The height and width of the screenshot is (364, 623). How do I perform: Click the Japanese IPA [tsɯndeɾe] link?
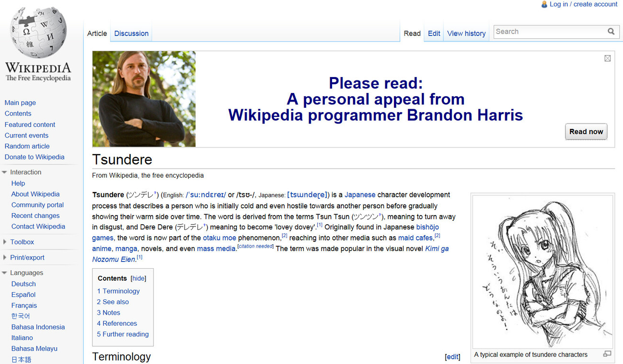[x=308, y=195]
